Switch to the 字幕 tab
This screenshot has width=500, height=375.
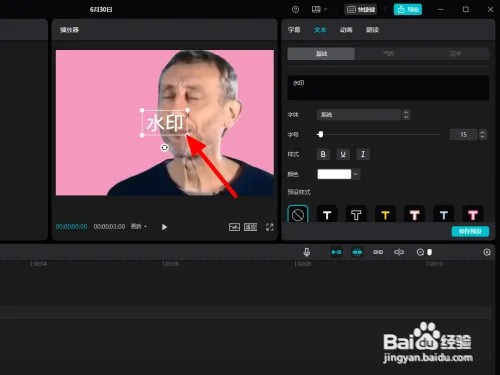click(294, 30)
